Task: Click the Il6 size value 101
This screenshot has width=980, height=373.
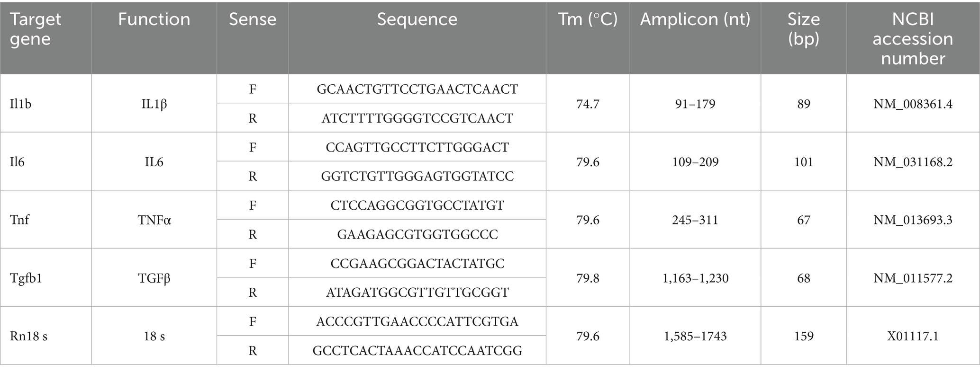Action: coord(803,162)
